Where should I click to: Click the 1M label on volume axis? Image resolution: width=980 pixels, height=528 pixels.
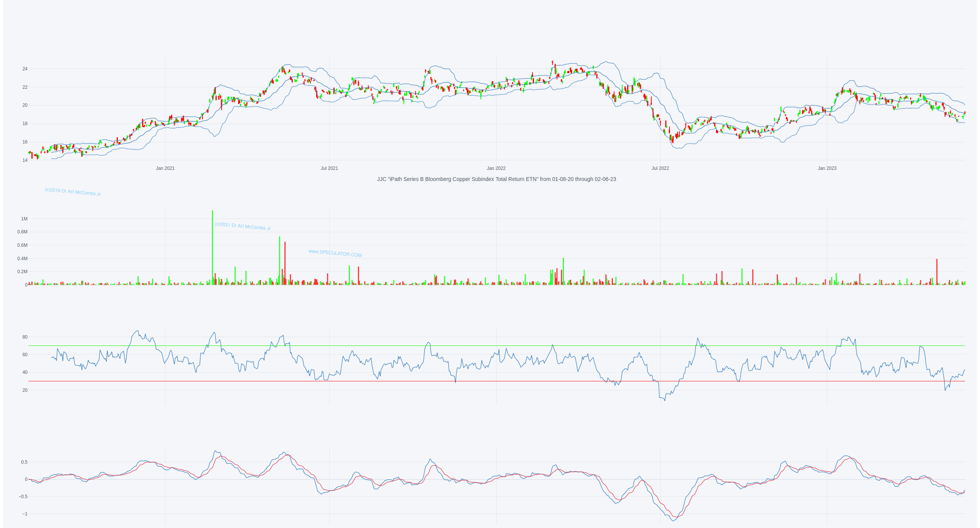click(x=24, y=219)
